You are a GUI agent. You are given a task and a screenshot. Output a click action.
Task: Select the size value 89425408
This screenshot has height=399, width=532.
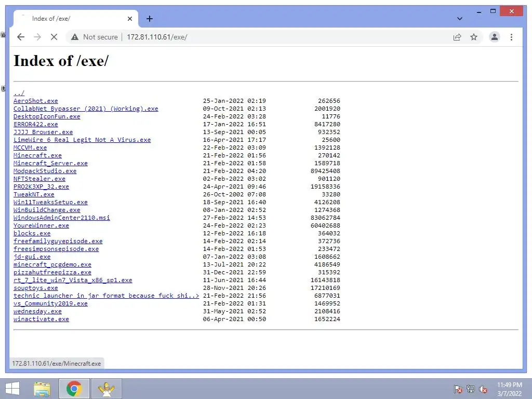[325, 171]
